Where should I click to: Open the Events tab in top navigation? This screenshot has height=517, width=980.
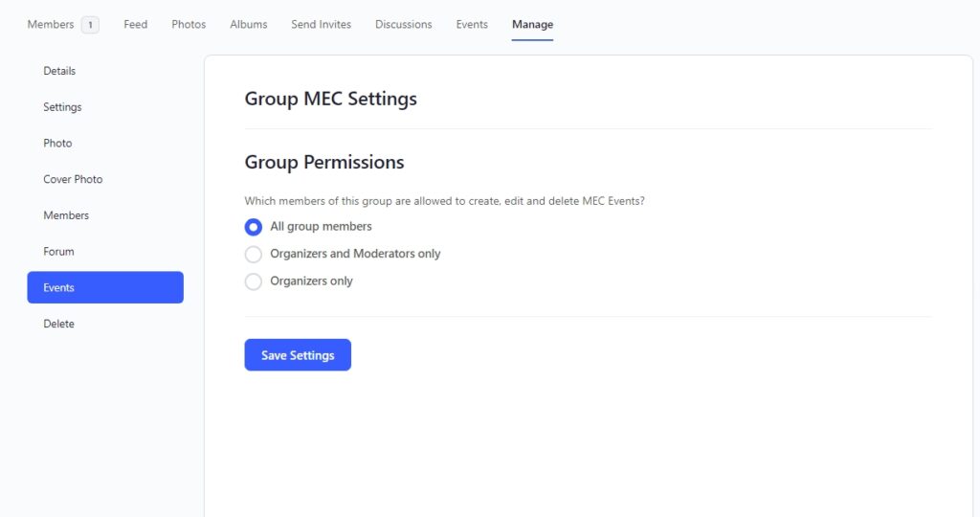(472, 25)
